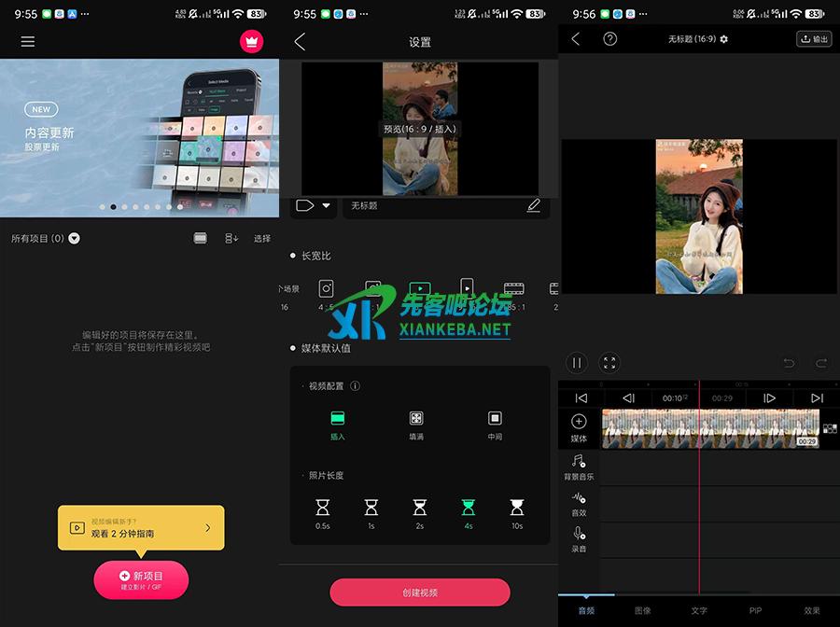Tap the microphone recording icon
This screenshot has height=627, width=840.
[579, 535]
